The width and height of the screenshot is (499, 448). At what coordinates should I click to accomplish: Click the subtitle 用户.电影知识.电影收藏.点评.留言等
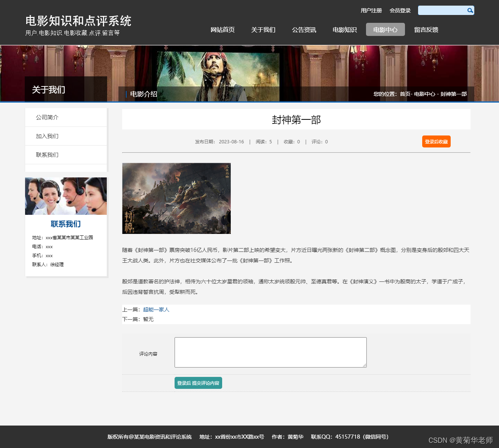(73, 33)
